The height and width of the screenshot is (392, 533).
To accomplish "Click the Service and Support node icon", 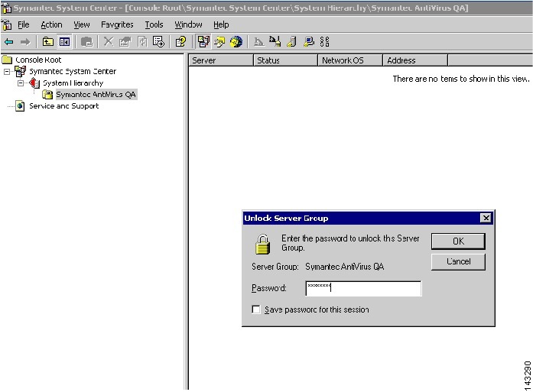I will [20, 106].
